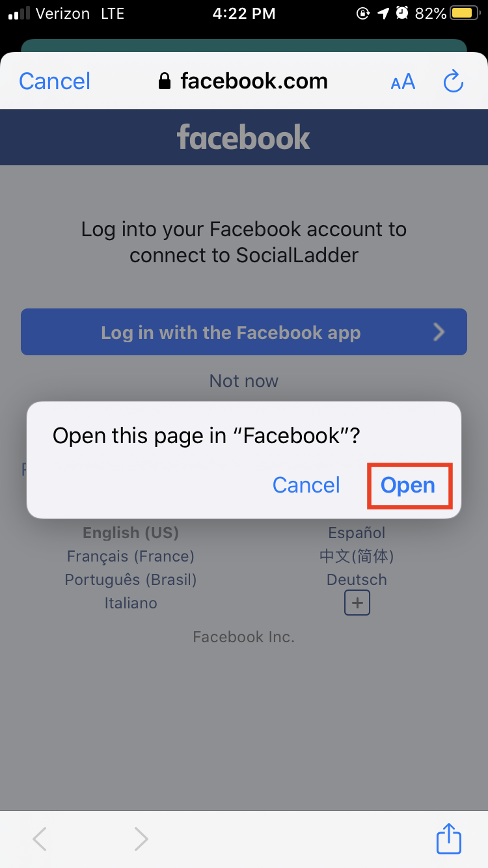The width and height of the screenshot is (488, 868).
Task: Tap the Safari reload page icon
Action: pyautogui.click(x=453, y=81)
